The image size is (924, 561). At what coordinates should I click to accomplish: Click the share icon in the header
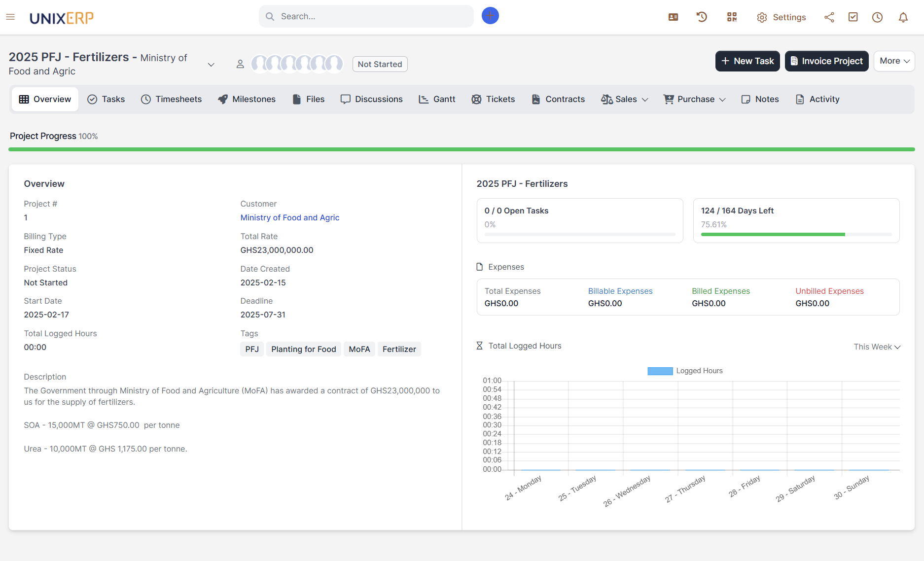pos(829,17)
